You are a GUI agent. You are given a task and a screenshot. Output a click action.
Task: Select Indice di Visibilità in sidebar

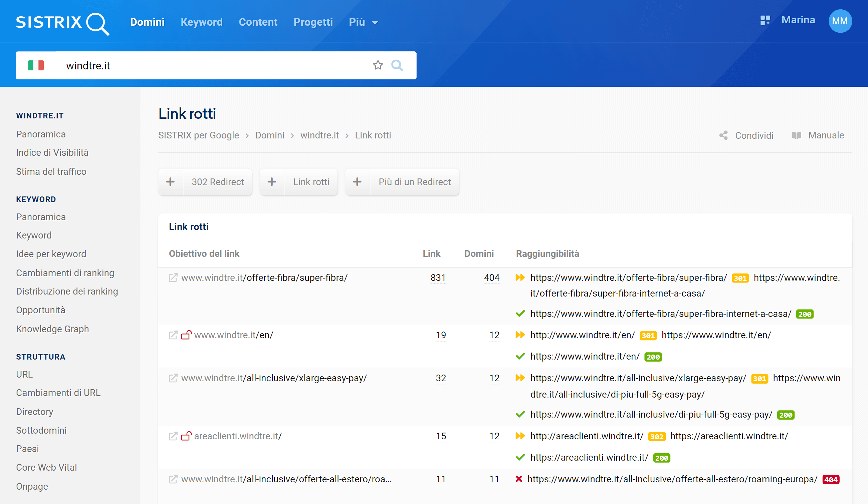point(52,152)
